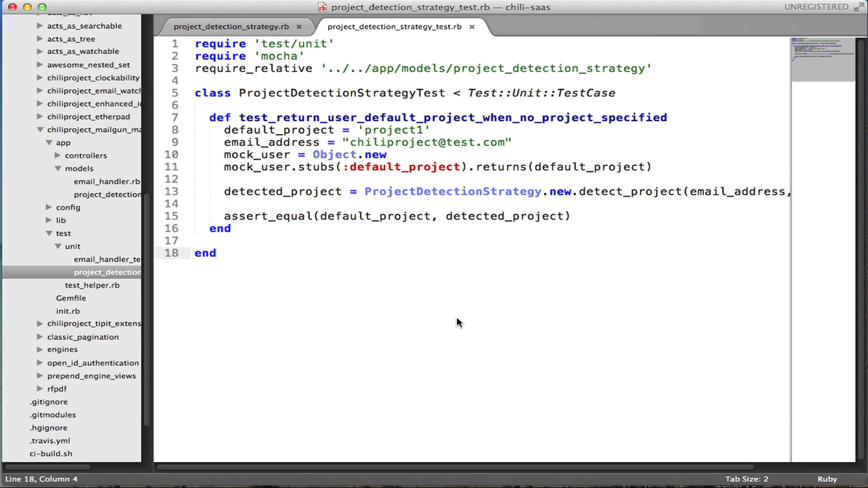Expand the config folder
Screen dimensions: 868x488
[49, 207]
